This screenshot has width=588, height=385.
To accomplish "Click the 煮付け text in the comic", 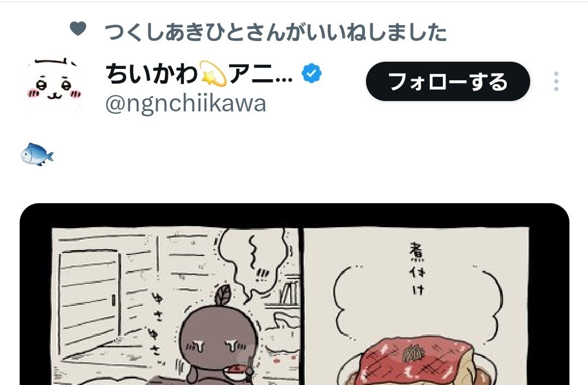I will pos(417,269).
